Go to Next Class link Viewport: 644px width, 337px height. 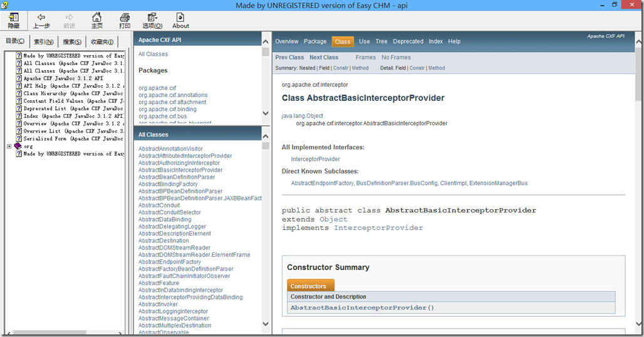click(x=324, y=58)
